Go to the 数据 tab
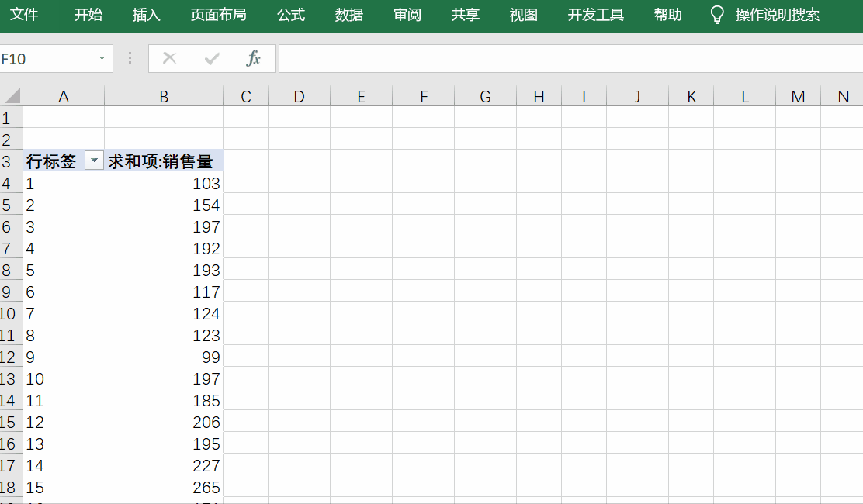This screenshot has width=863, height=504. (x=349, y=15)
